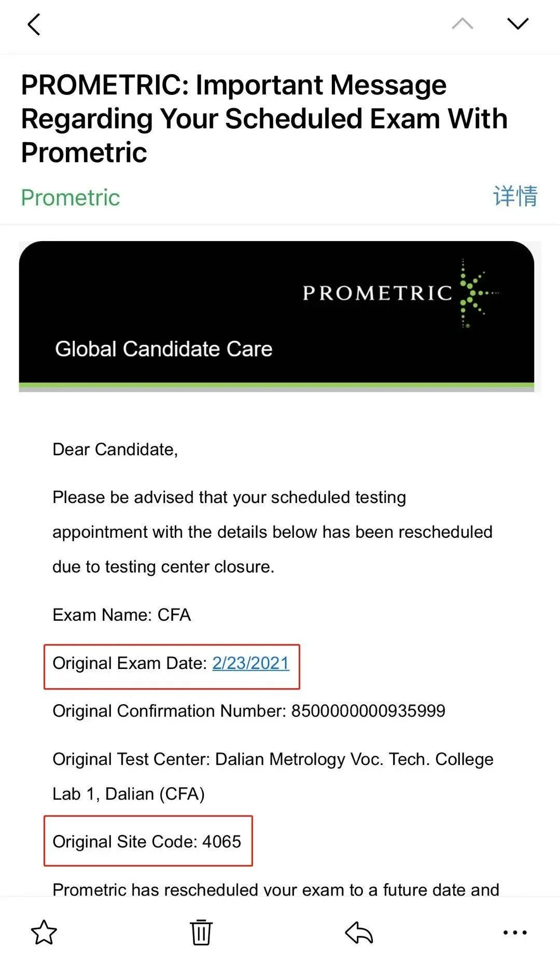Tap the email subject title
560x963 pixels.
point(264,118)
